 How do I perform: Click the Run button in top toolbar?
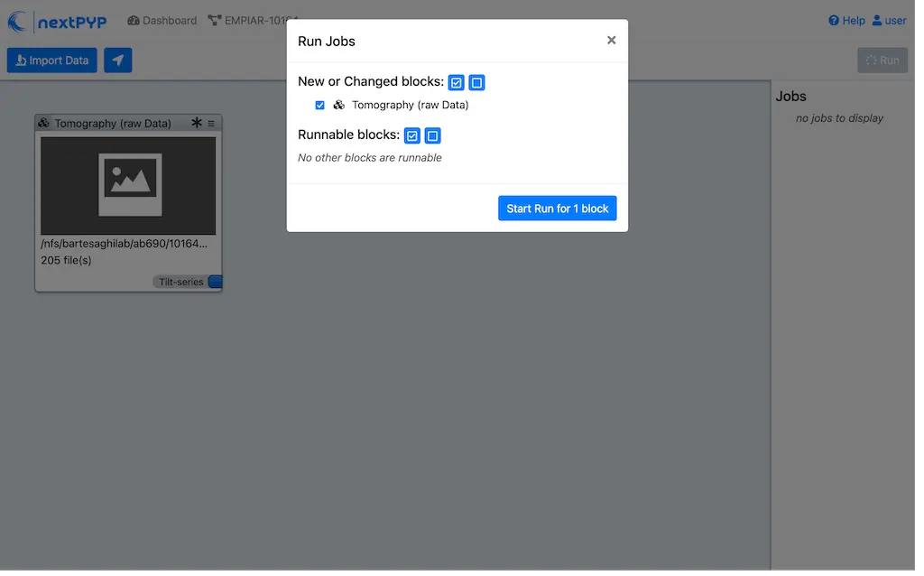click(882, 60)
